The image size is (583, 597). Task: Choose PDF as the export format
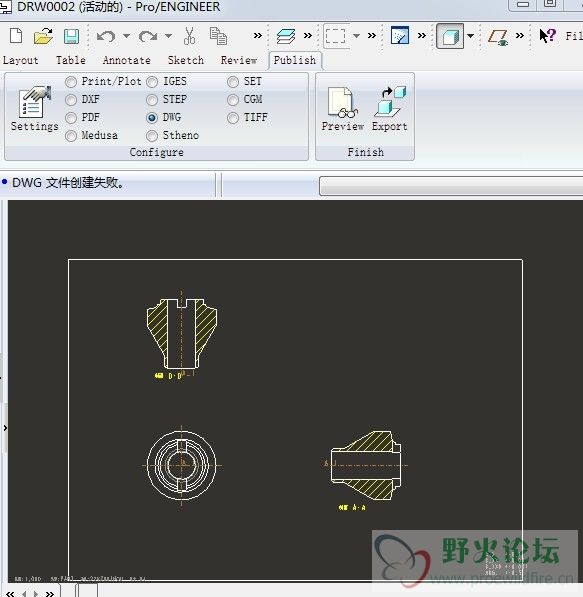click(71, 118)
